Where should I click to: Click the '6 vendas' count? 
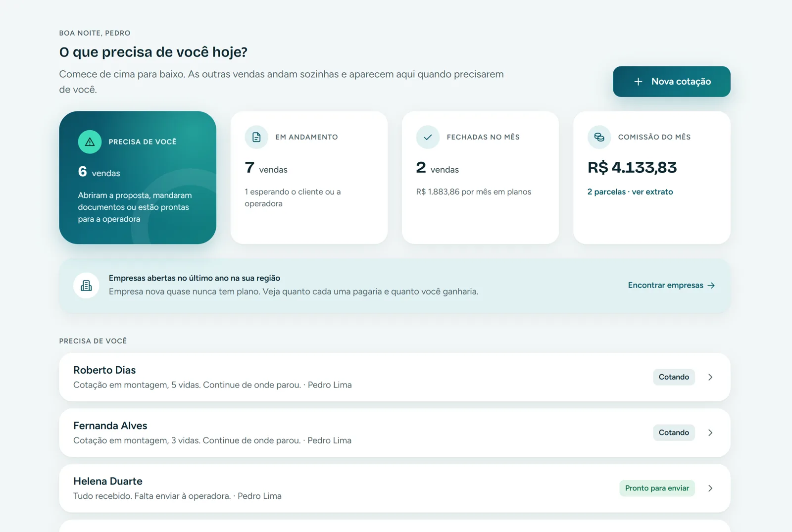click(x=99, y=172)
